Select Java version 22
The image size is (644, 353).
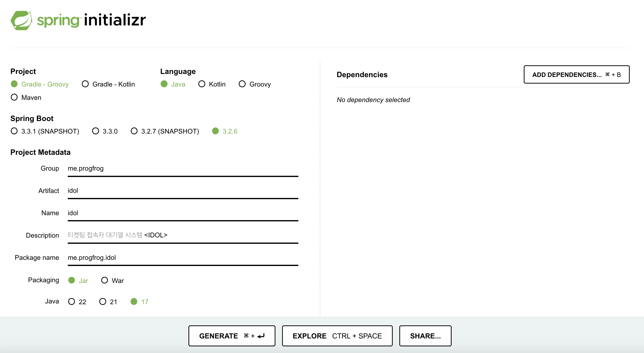[71, 301]
